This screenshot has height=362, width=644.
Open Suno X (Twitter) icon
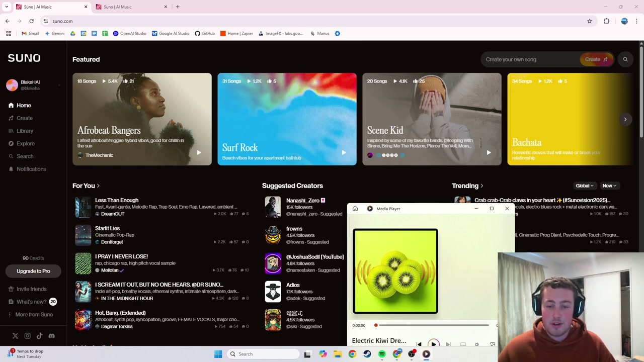(15, 336)
